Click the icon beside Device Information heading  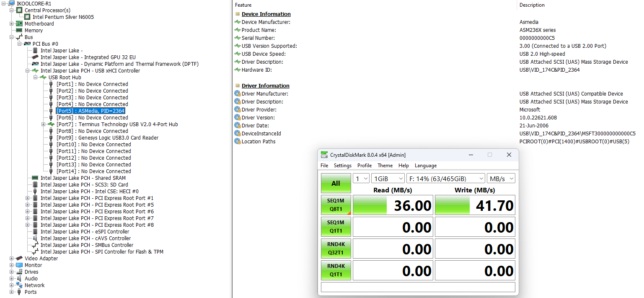[238, 14]
